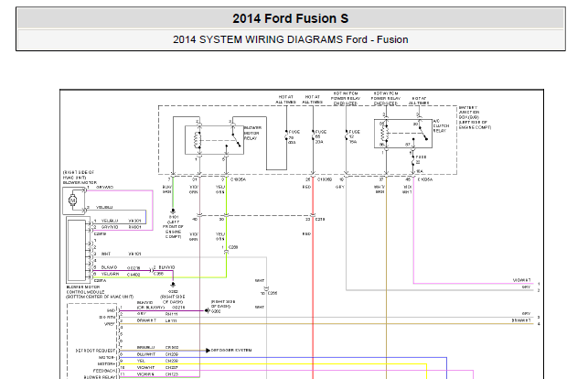Viewport: 588px width, 379px height.
Task: Click the "BLOWER MOTOR RELAY" label
Action: tap(252, 134)
